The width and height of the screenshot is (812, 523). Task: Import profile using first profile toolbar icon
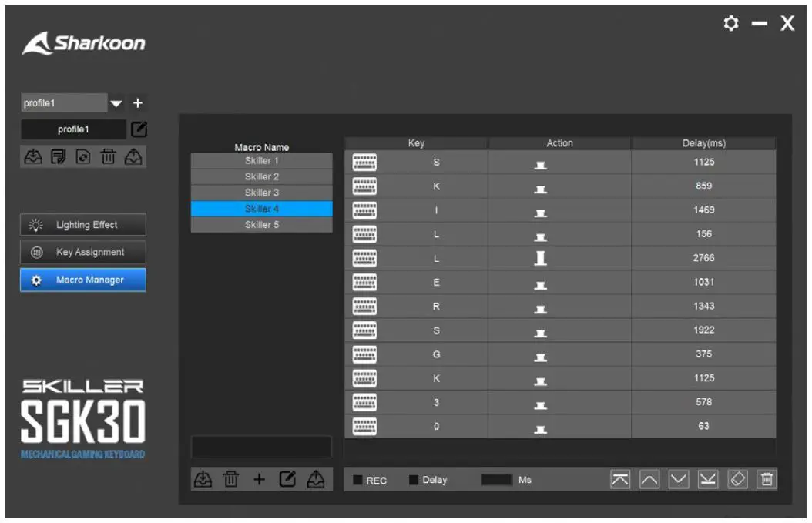coord(33,156)
